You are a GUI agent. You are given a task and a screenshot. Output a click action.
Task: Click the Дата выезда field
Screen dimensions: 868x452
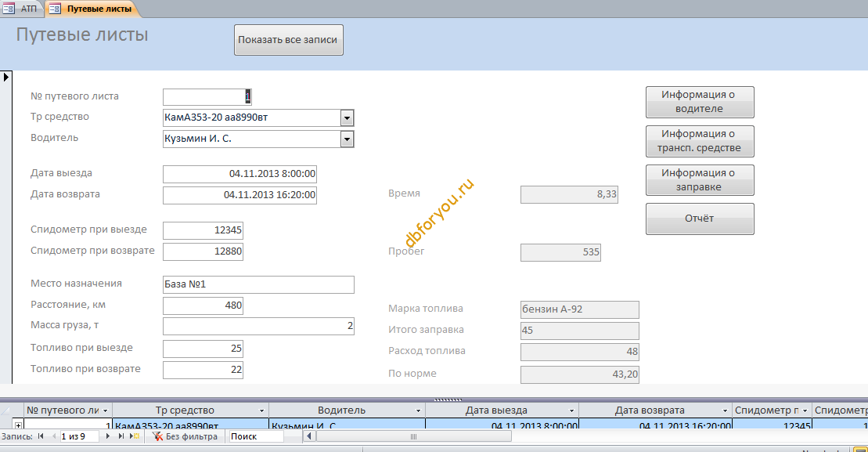240,174
